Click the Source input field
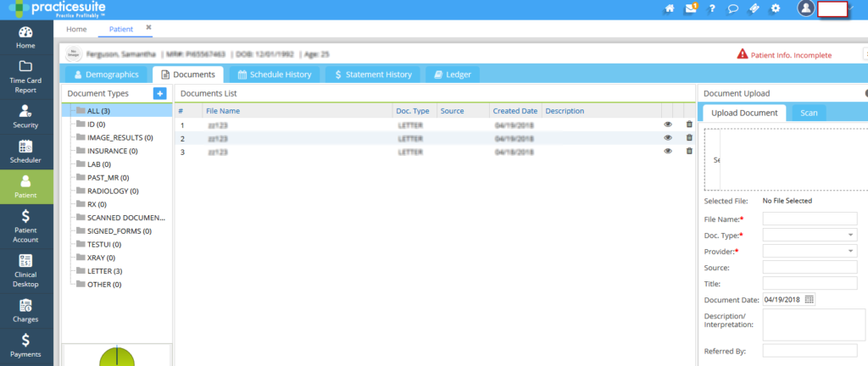 click(810, 267)
